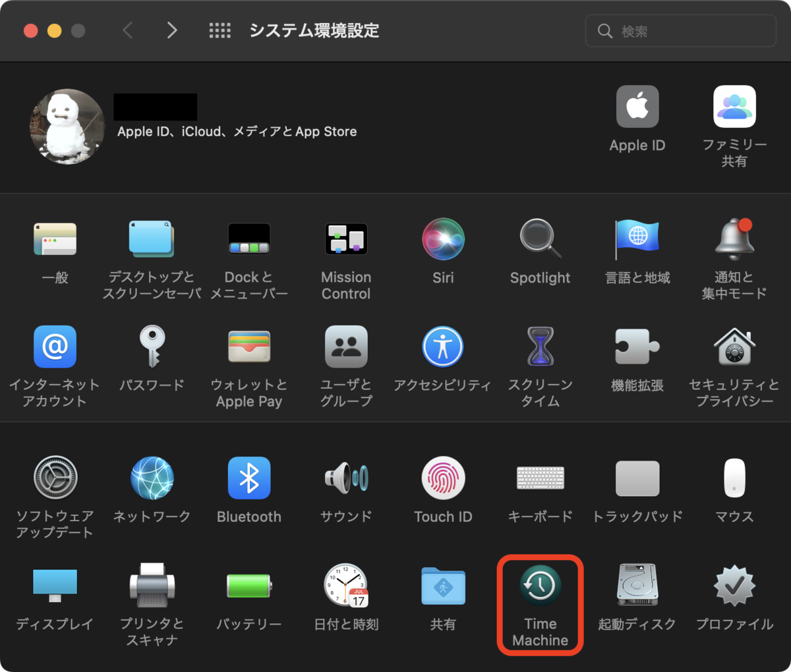Screen dimensions: 791x672
Task: Open the Apple ID pane icon
Action: (x=637, y=107)
